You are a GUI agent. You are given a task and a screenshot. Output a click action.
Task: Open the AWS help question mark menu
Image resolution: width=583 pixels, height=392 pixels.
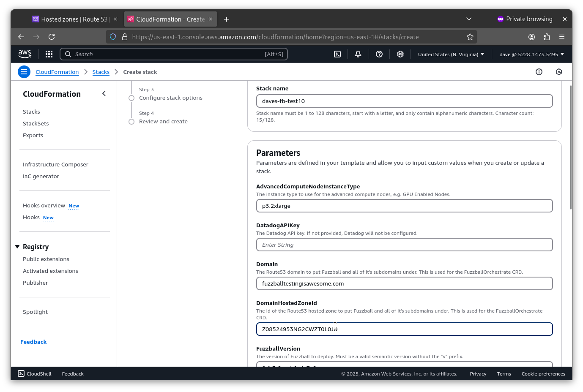[x=379, y=54]
